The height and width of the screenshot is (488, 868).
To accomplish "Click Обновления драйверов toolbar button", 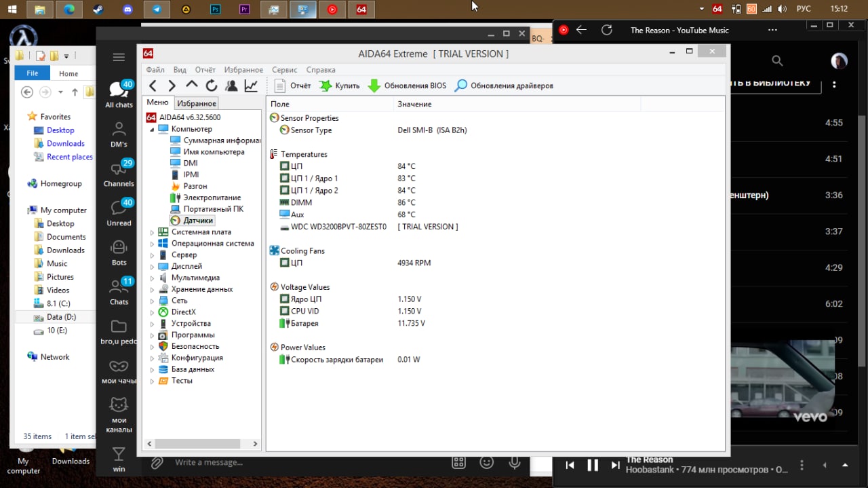I will coord(504,86).
